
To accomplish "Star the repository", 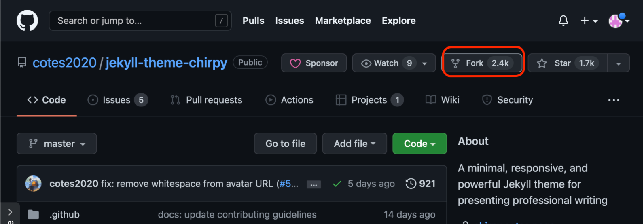I will 568,63.
